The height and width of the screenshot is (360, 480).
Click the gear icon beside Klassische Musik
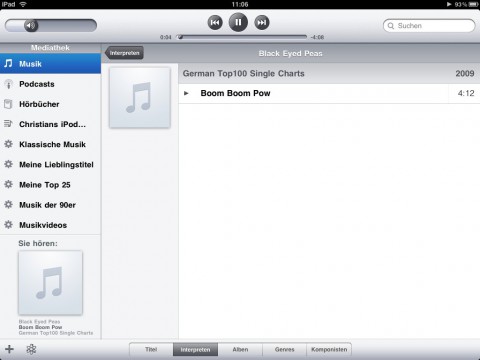point(8,144)
